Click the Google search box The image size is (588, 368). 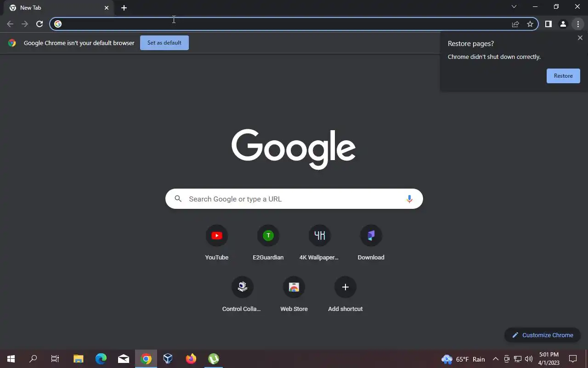pyautogui.click(x=294, y=199)
